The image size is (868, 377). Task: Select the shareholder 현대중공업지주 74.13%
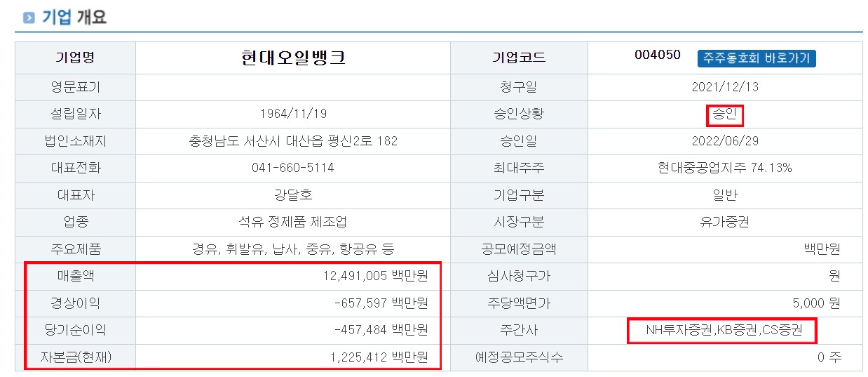point(725,168)
